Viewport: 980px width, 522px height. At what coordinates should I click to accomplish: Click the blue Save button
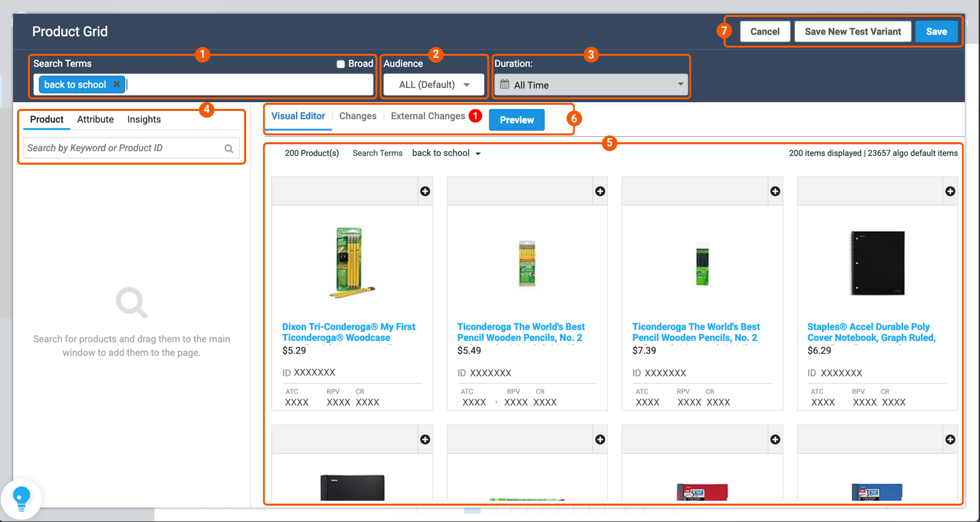point(936,31)
